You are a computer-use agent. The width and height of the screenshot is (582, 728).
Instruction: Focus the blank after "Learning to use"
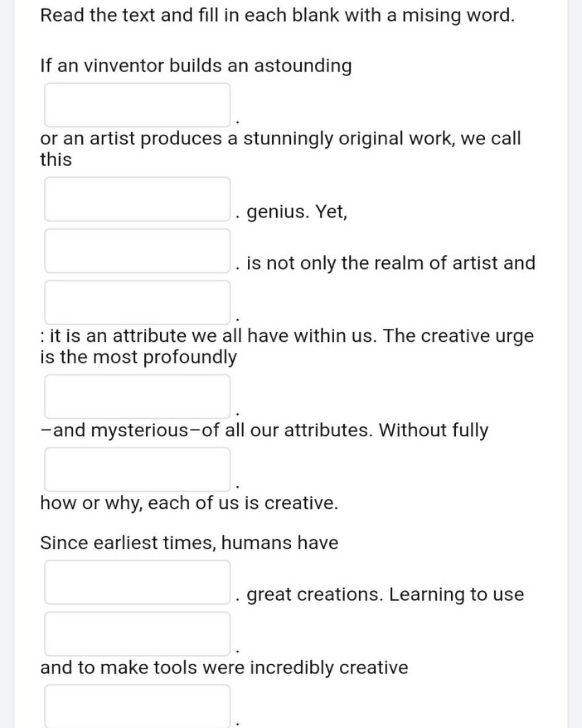(138, 634)
